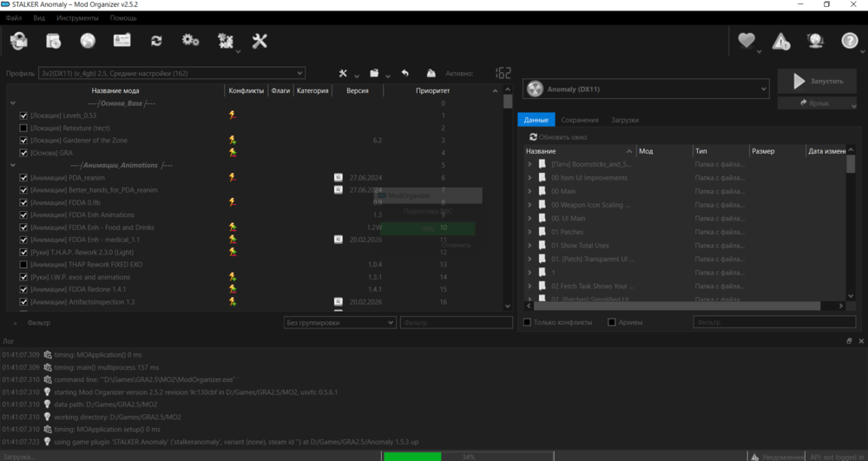The image size is (868, 461).
Task: Click the data panel Фильтр text field
Action: pyautogui.click(x=774, y=322)
